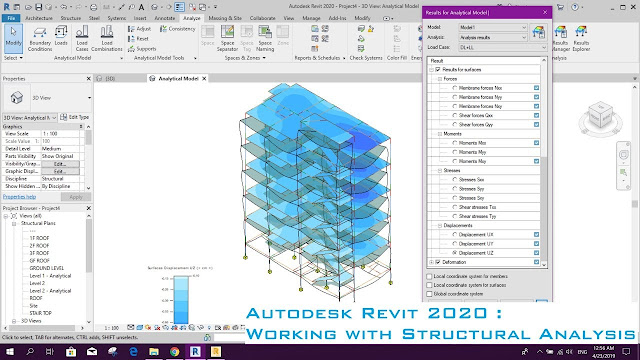This screenshot has width=640, height=360.
Task: Expand the Deformation tree node
Action: tap(431, 262)
